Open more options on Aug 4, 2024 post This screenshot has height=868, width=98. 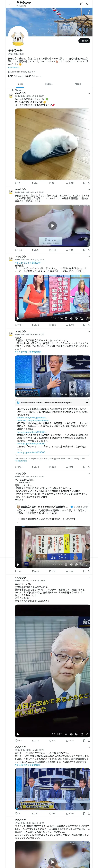(89, 257)
